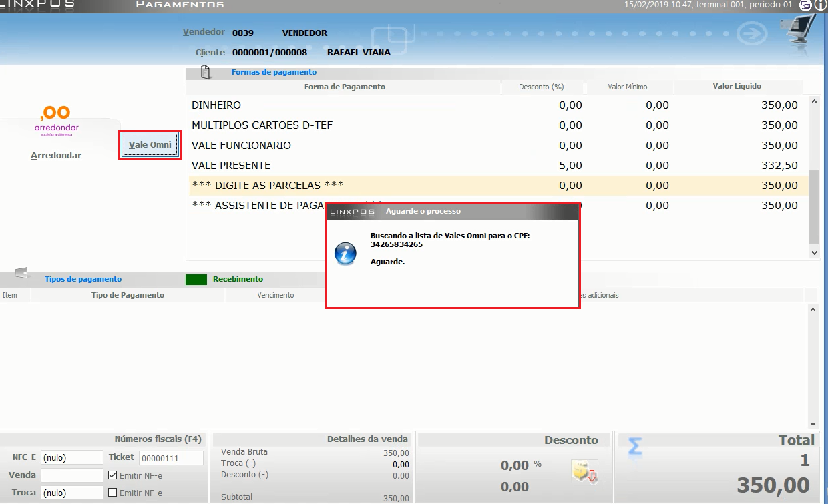Click scroll-down arrow of payment forms list
Viewport: 828px width, 504px height.
point(813,253)
